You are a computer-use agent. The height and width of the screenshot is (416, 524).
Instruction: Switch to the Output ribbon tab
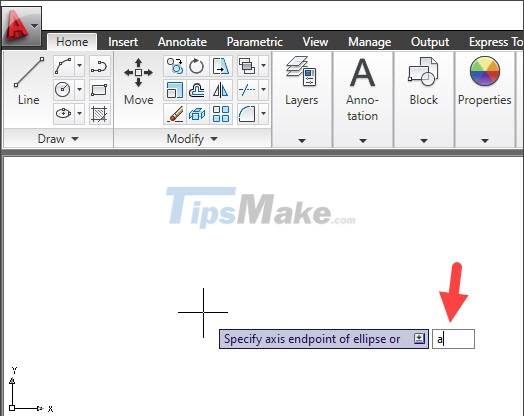[430, 42]
